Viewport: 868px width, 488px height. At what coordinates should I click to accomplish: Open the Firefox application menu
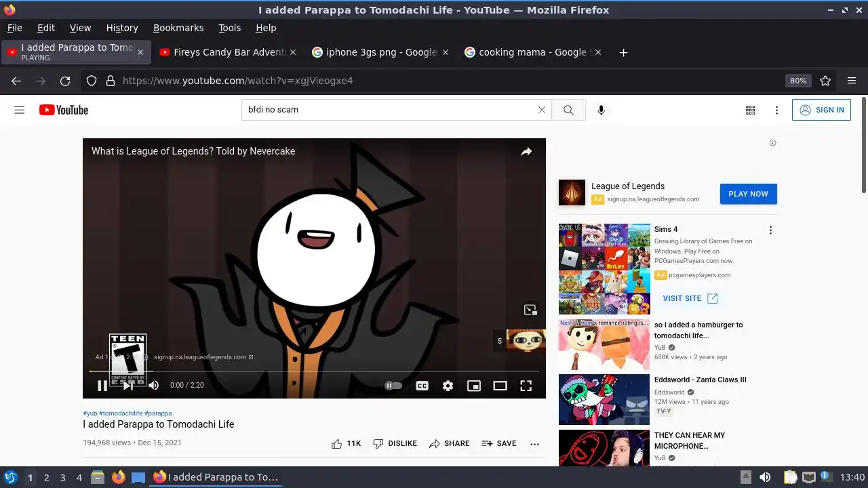tap(852, 81)
